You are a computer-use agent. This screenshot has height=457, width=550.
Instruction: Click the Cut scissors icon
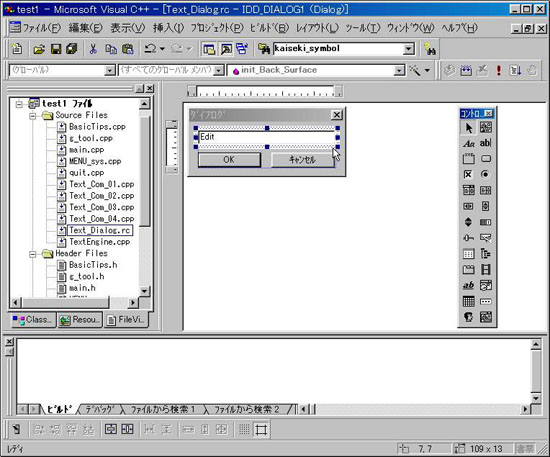[x=93, y=49]
